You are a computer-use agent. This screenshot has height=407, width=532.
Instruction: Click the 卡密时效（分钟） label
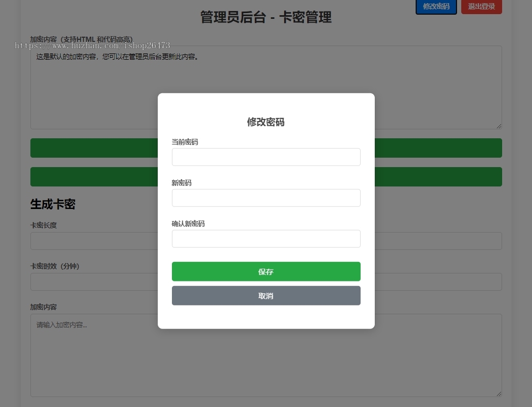55,266
